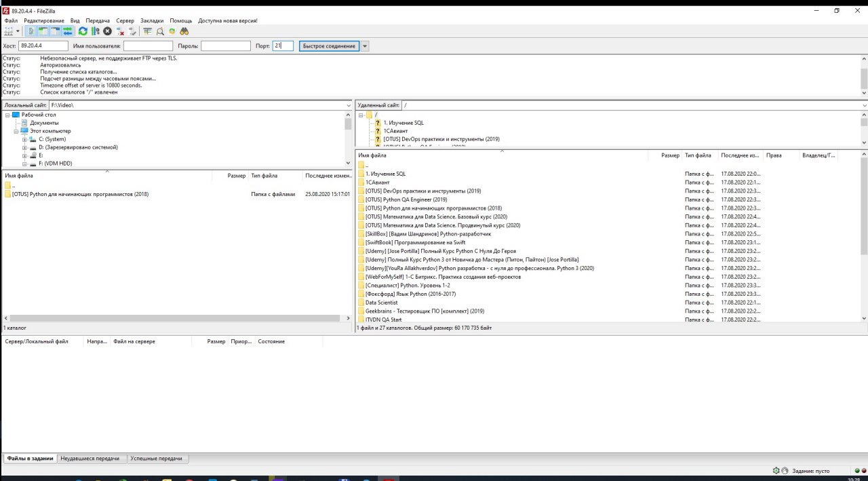Cancel current operation icon
Screen dimensions: 868x481
coord(107,31)
